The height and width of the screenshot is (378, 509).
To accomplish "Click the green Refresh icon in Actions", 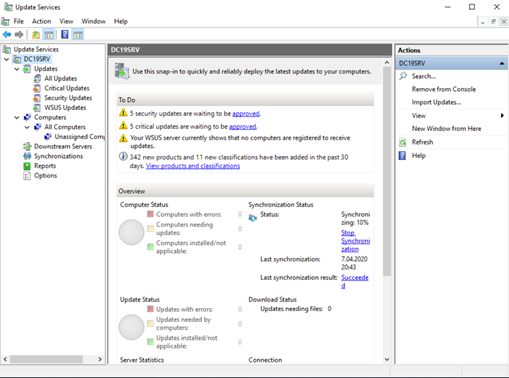I will (403, 142).
